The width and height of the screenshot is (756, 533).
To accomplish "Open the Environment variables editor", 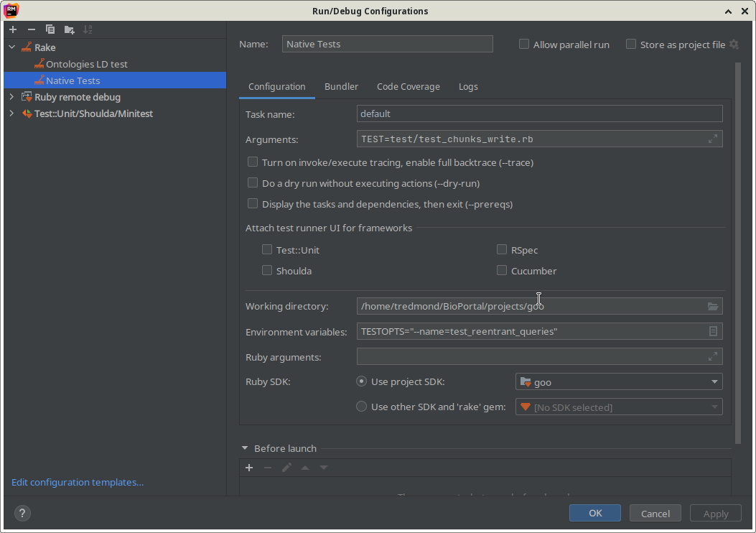I will coord(713,331).
